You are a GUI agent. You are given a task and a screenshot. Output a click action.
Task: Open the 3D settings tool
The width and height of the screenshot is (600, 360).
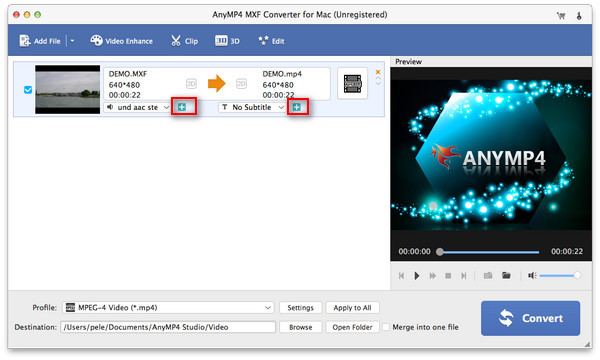(x=227, y=41)
